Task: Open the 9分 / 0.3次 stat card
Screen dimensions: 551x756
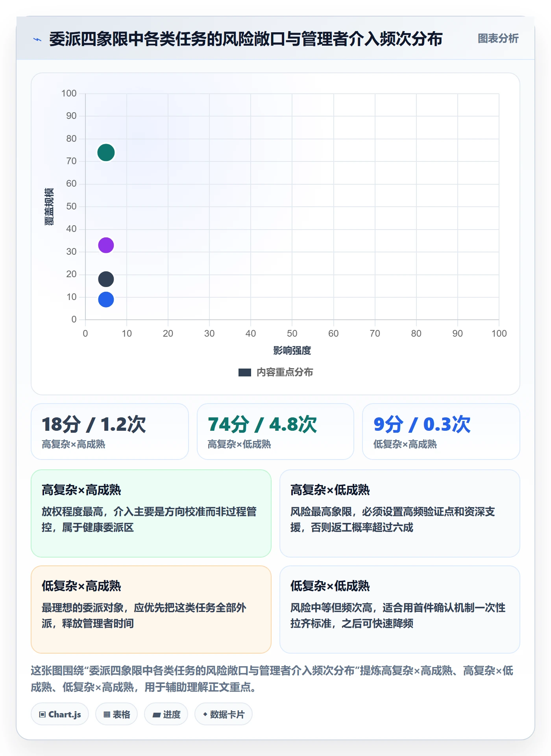Action: click(x=441, y=432)
